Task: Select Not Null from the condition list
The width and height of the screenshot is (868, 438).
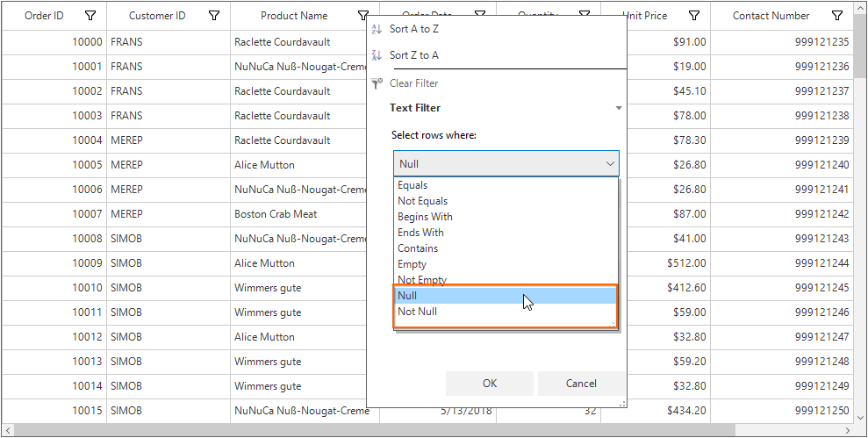Action: [x=506, y=312]
